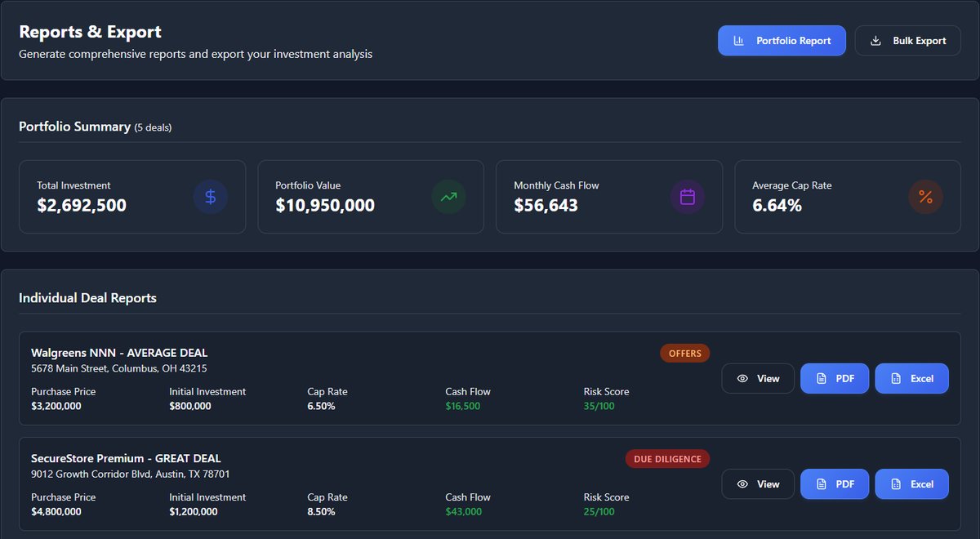Click the OFFERS status badge on Walgreens deal
Screen dimensions: 980x539
click(684, 353)
